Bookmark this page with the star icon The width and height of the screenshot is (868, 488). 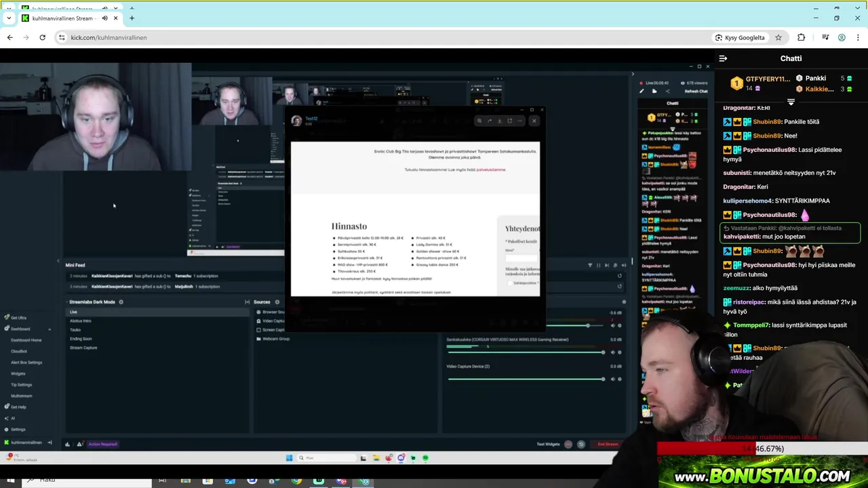click(x=778, y=37)
